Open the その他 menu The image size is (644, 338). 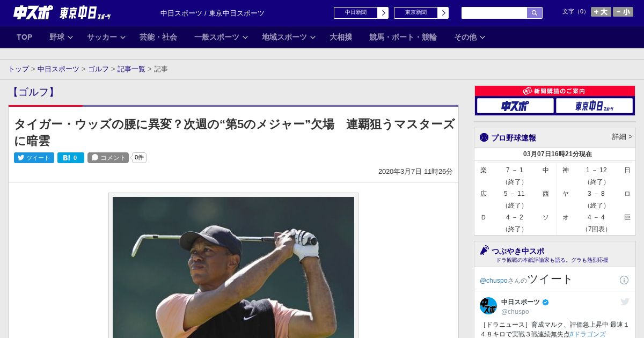click(x=465, y=37)
